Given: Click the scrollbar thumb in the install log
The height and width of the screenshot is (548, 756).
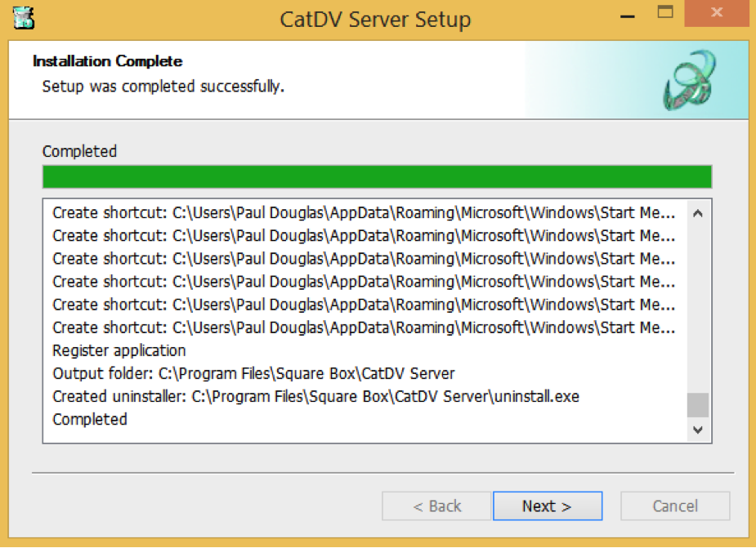Looking at the screenshot, I should (697, 404).
